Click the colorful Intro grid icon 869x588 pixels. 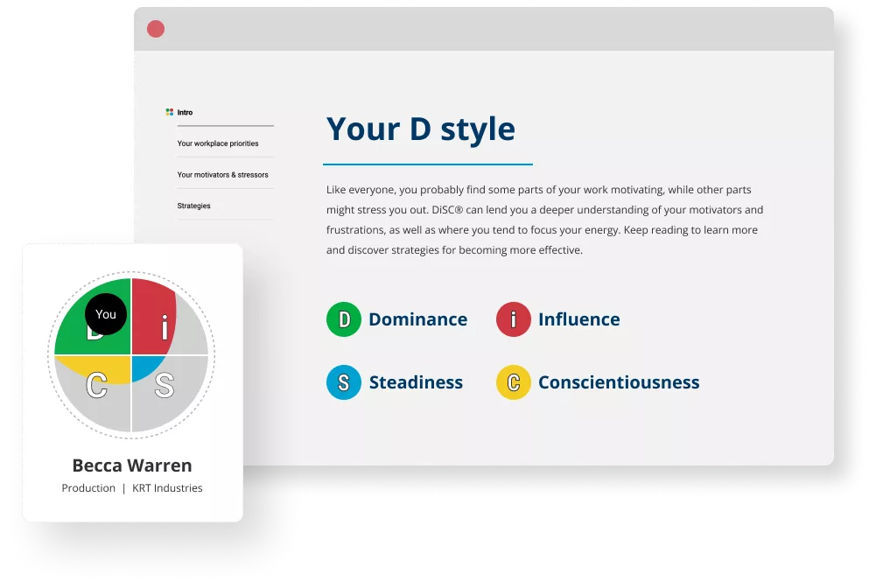(x=170, y=112)
